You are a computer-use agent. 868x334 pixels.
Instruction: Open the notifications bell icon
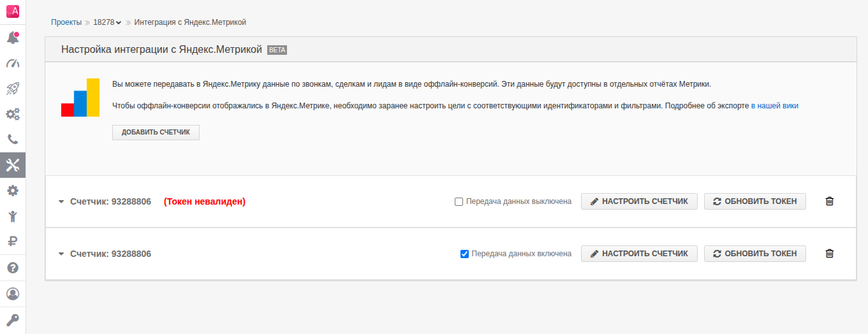tap(13, 38)
